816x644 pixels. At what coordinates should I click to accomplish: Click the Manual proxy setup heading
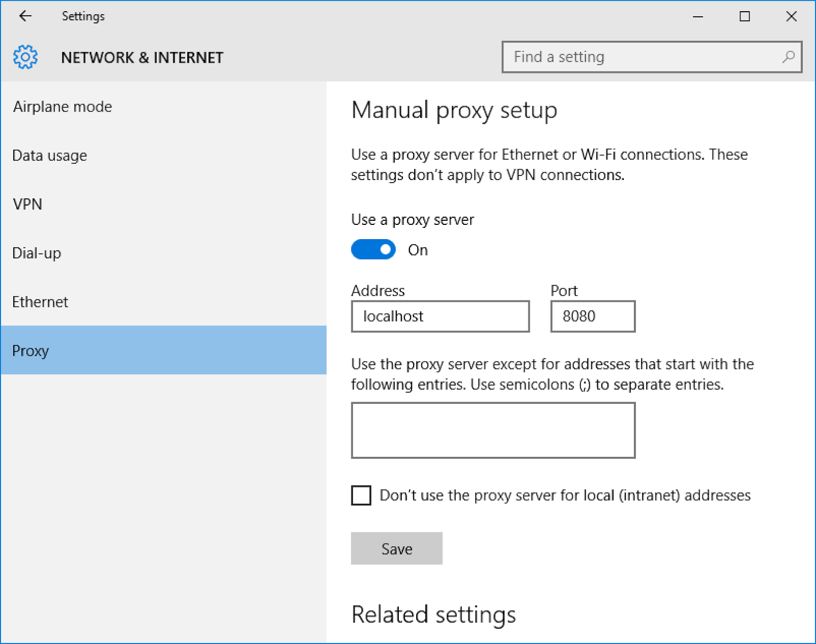(454, 111)
